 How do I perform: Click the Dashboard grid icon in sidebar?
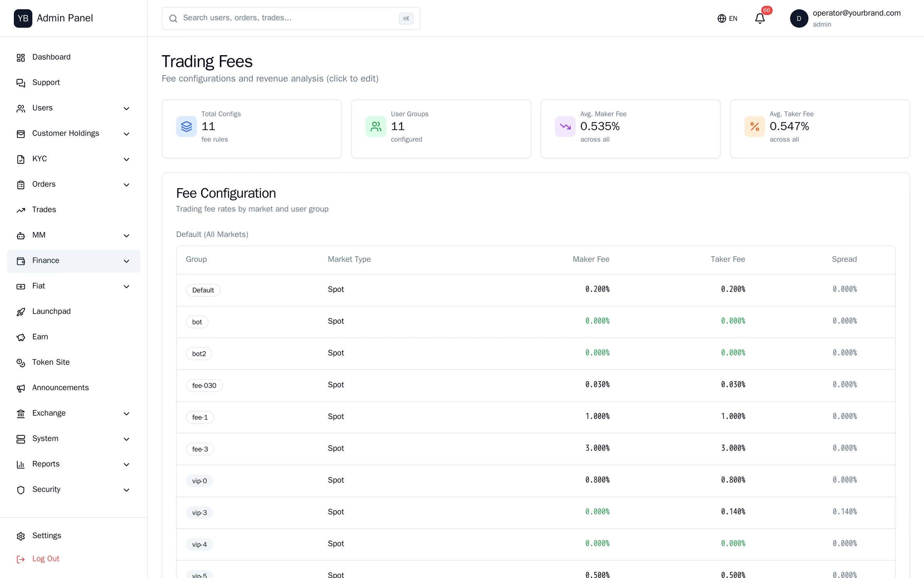coord(21,57)
